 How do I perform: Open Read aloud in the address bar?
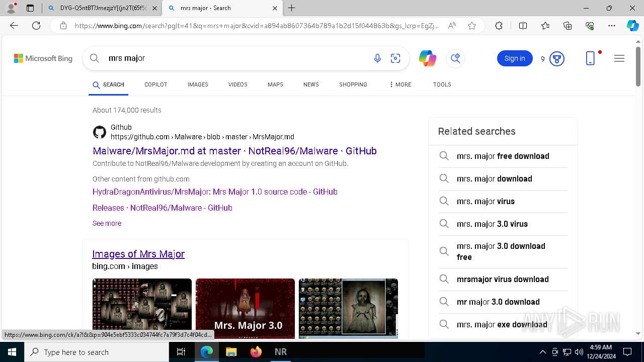[452, 26]
